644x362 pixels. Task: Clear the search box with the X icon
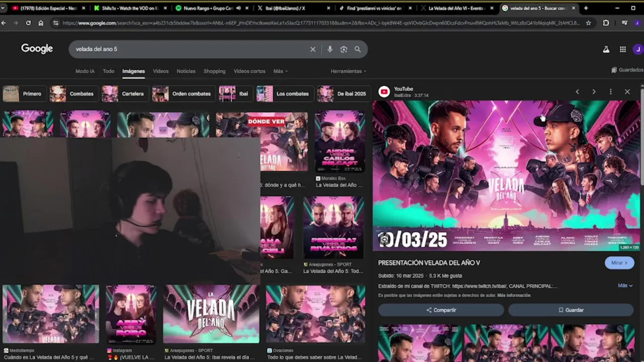coord(313,49)
